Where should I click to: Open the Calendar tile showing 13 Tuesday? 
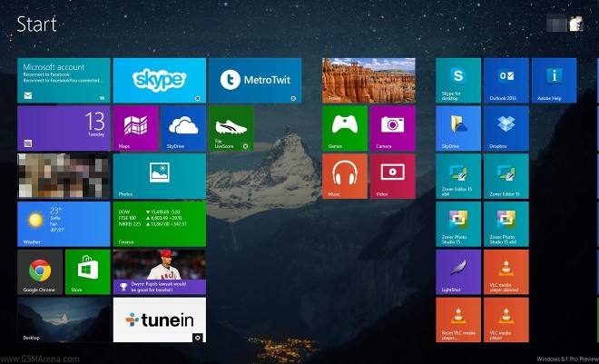[64, 128]
